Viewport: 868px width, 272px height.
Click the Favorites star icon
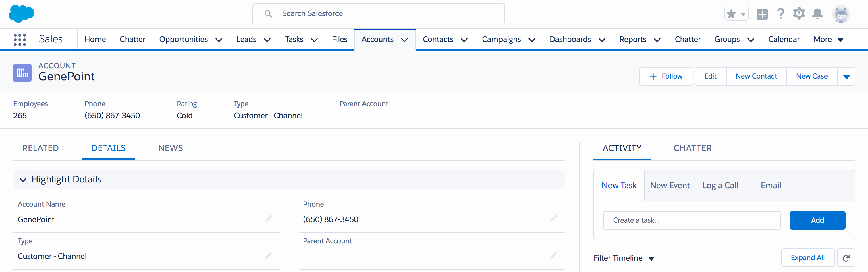click(x=731, y=14)
